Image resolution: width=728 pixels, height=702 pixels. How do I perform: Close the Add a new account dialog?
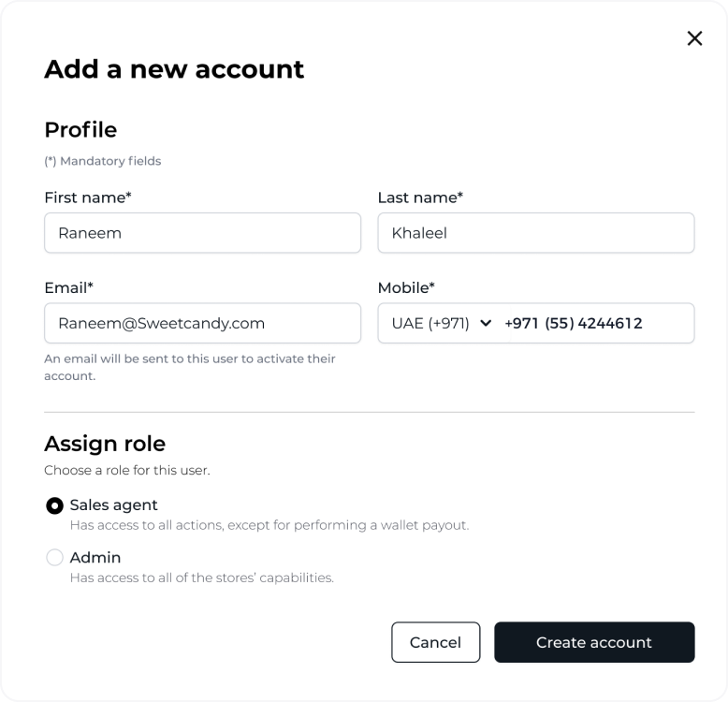tap(694, 38)
